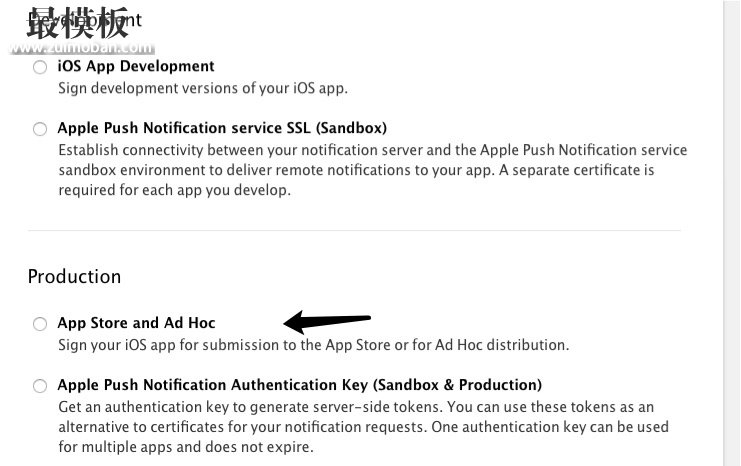The width and height of the screenshot is (741, 466).
Task: Click "Sign development versions of your iOS app" text
Action: point(203,88)
